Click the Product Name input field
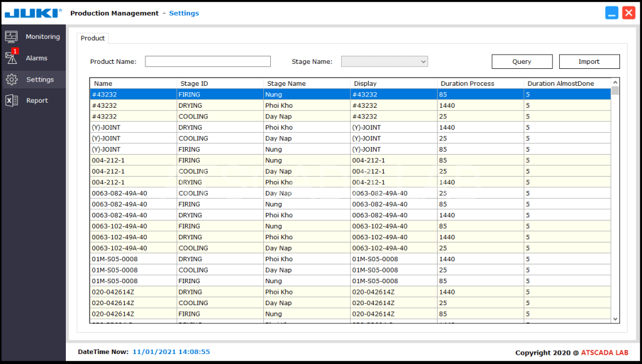Screen dimensions: 642x364 pyautogui.click(x=208, y=61)
